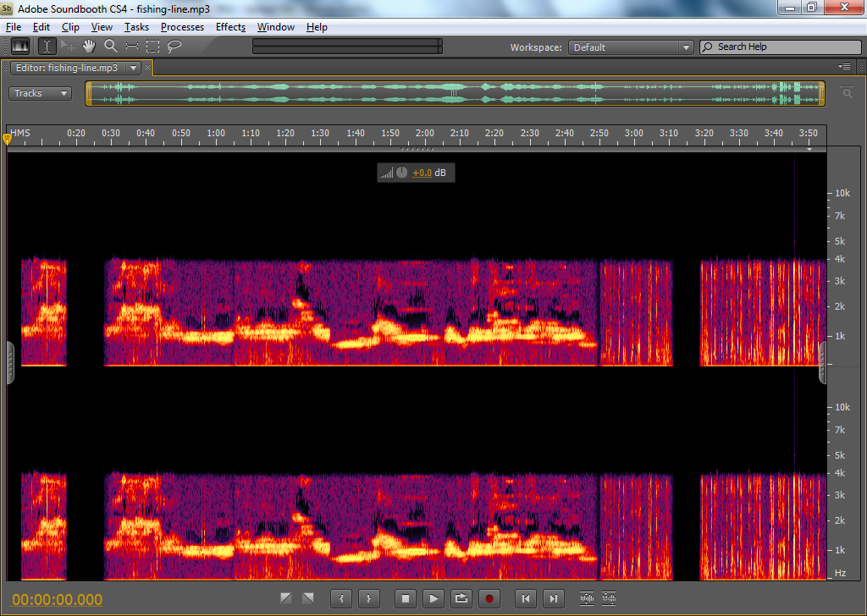Stop audio playback
This screenshot has height=616, width=867.
pos(405,599)
